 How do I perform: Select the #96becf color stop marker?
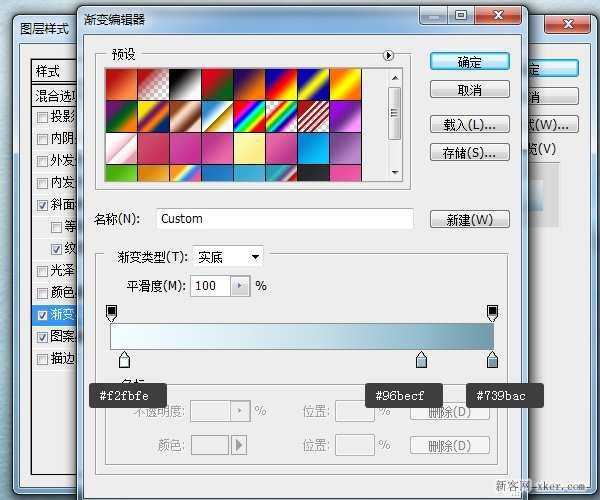[x=421, y=359]
